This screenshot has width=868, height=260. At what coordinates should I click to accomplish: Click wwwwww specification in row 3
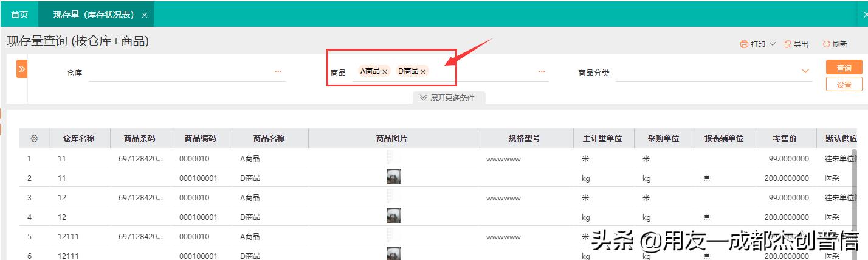coord(503,198)
